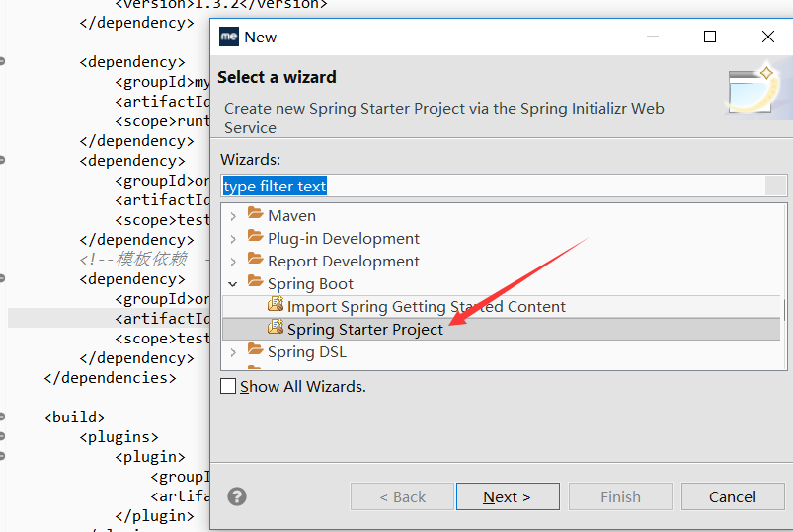
Task: Click the Next button
Action: click(508, 496)
